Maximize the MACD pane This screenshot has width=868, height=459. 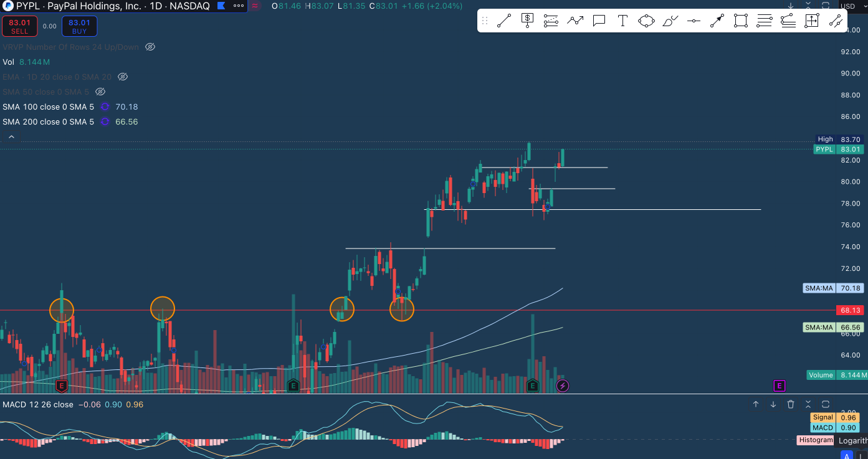click(826, 404)
